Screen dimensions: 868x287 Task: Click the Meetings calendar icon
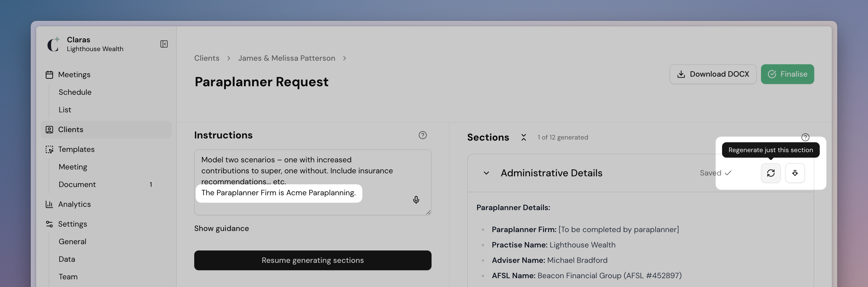click(x=49, y=74)
